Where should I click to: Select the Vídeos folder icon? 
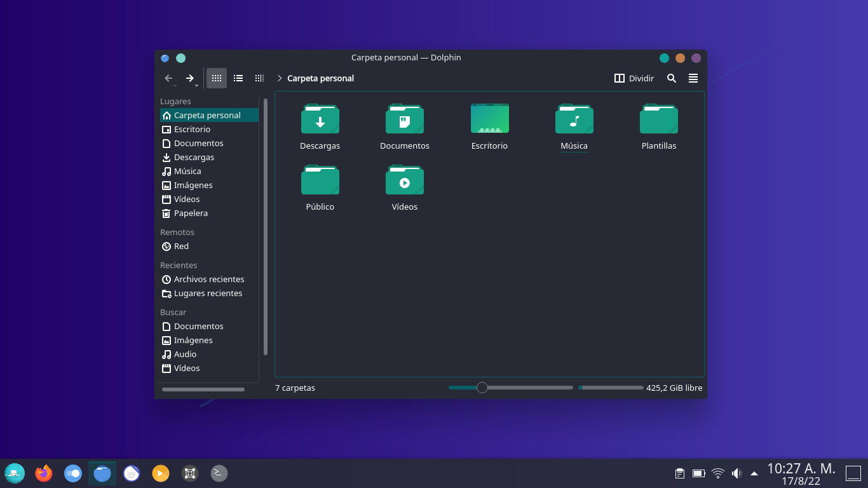[x=405, y=180]
